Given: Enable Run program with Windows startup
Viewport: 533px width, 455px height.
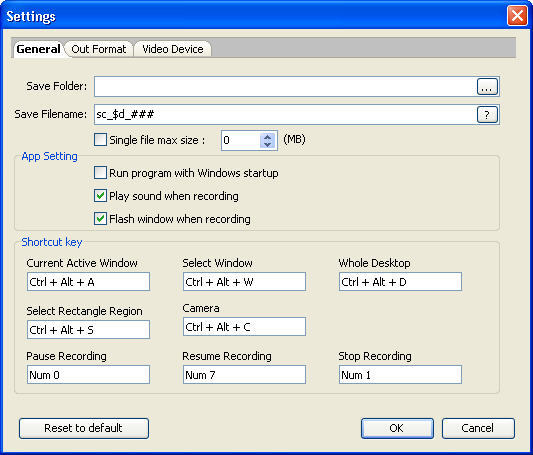Looking at the screenshot, I should pos(100,173).
